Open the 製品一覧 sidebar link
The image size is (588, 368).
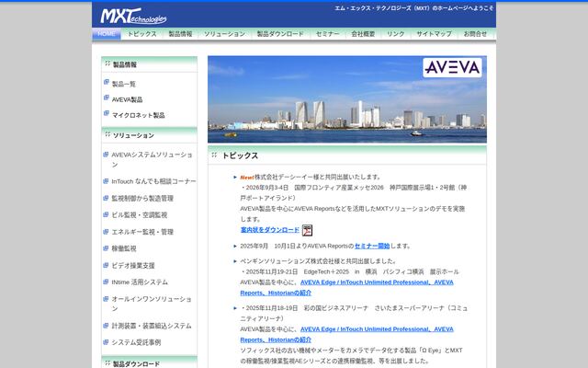tap(124, 84)
